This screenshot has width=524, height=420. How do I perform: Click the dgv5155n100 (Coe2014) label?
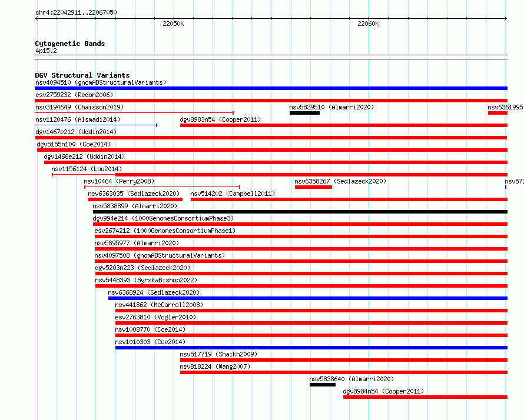pyautogui.click(x=74, y=144)
